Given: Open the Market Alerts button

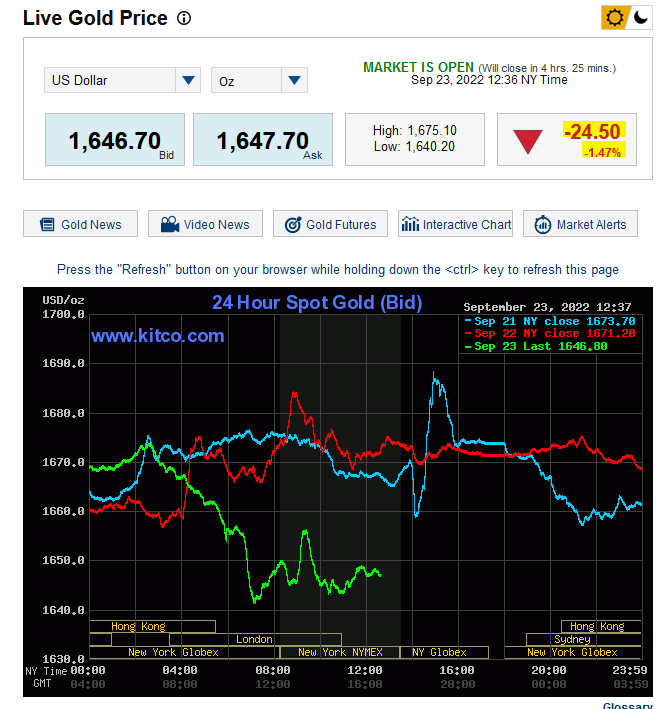Looking at the screenshot, I should (580, 224).
